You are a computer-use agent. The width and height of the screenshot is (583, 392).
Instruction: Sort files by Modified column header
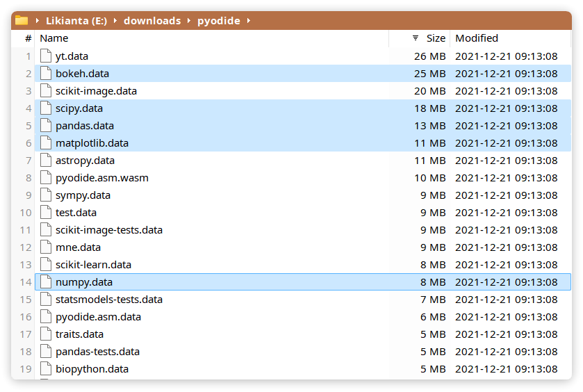tap(477, 38)
